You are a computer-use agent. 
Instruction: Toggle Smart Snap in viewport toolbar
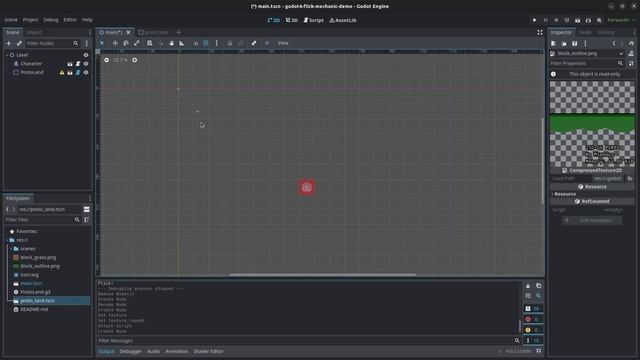coord(196,43)
